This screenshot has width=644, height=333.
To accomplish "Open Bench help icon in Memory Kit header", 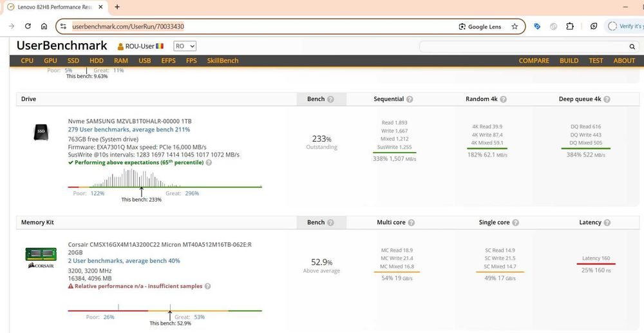I will click(330, 223).
